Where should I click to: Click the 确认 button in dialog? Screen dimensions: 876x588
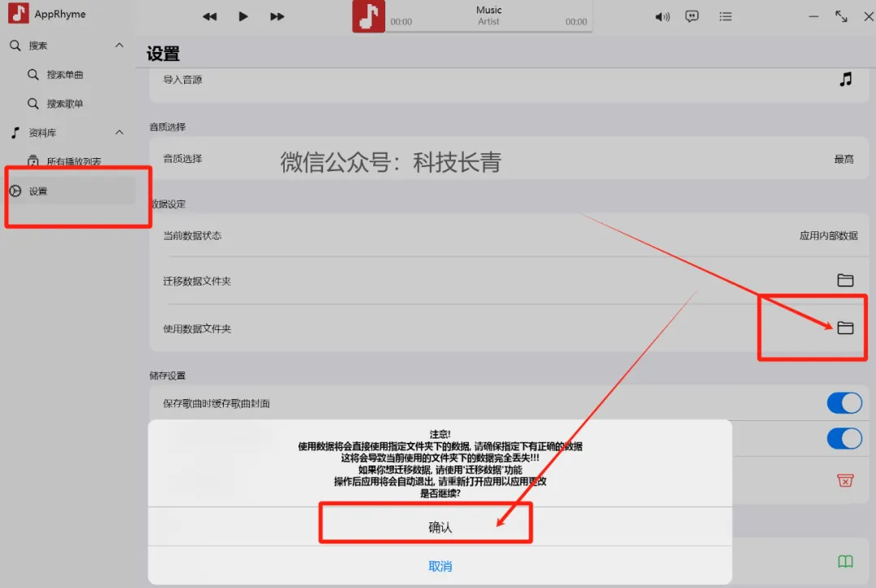click(440, 527)
